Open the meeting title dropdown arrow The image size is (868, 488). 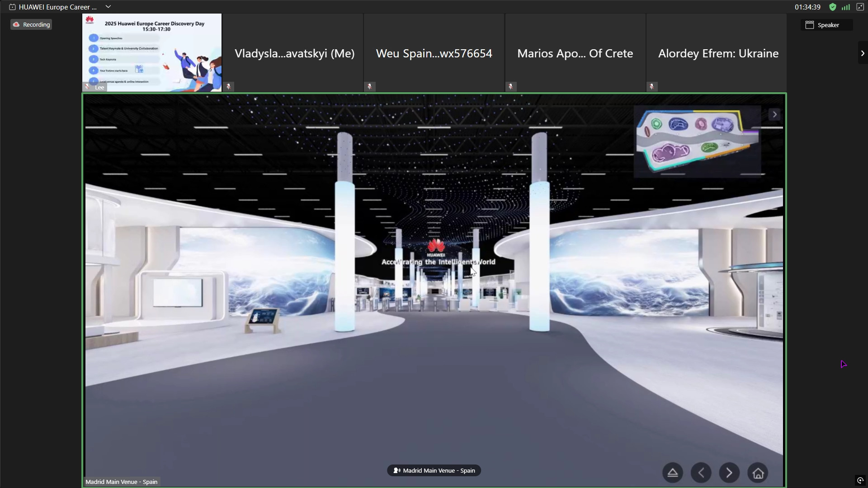[108, 7]
